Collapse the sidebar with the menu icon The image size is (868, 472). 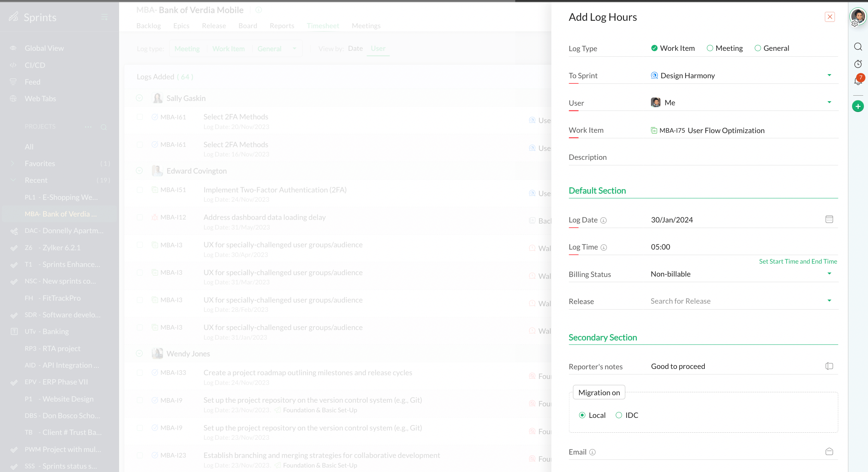(x=105, y=17)
